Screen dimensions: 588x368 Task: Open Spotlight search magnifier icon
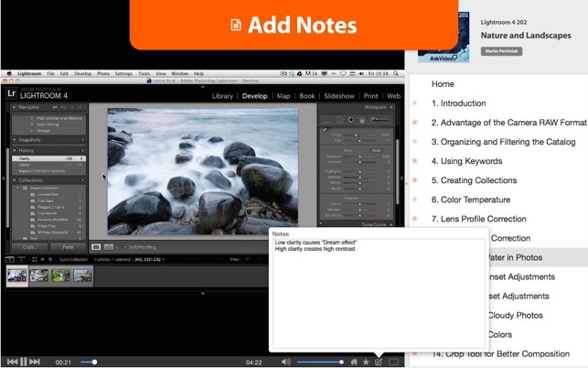[x=396, y=73]
